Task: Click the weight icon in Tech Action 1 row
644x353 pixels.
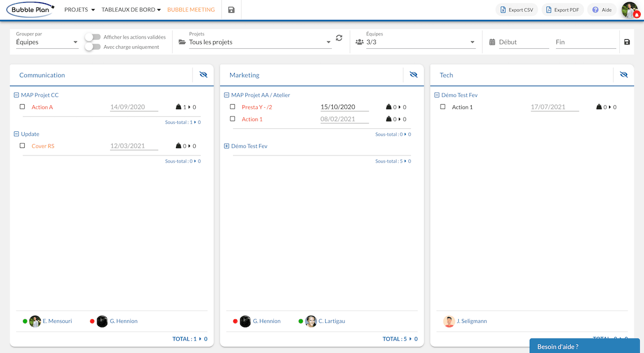Action: 599,107
